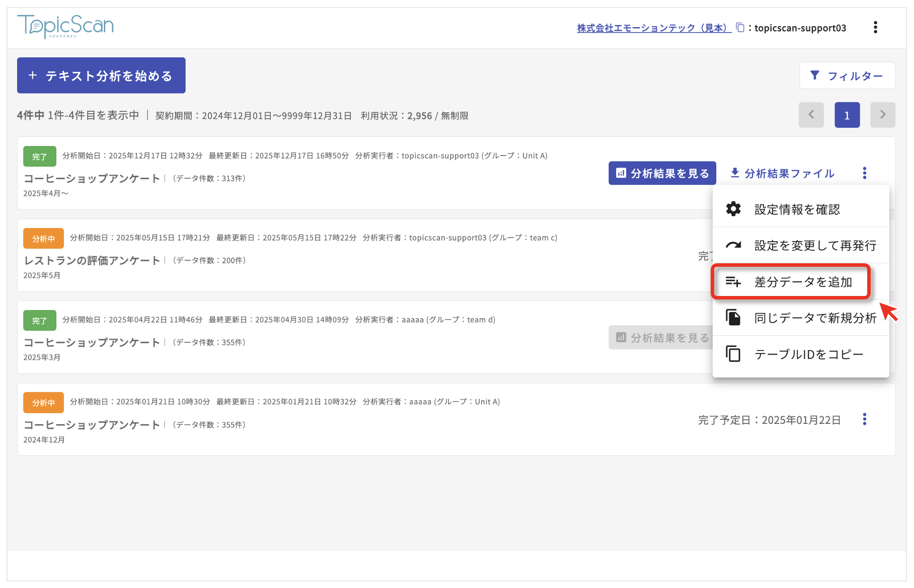Copy company name using clipboard icon

[x=740, y=28]
